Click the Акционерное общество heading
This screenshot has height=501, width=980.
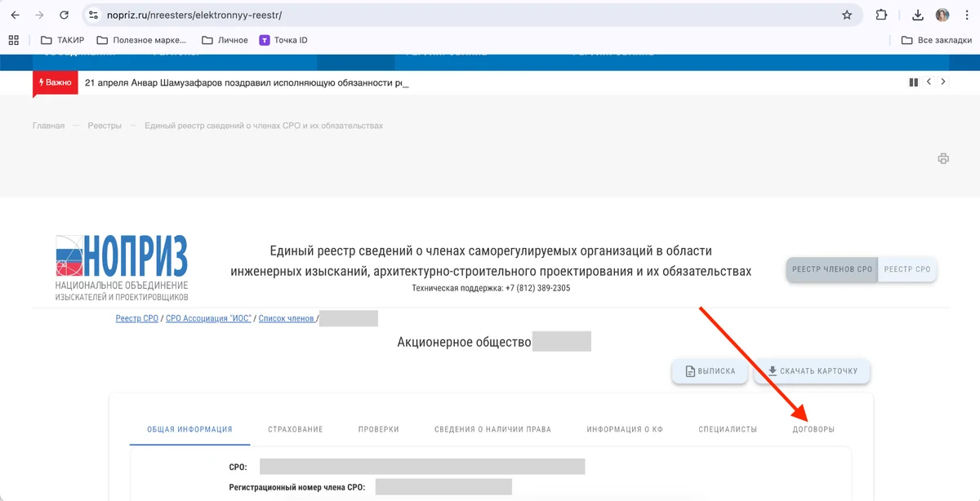coord(464,342)
